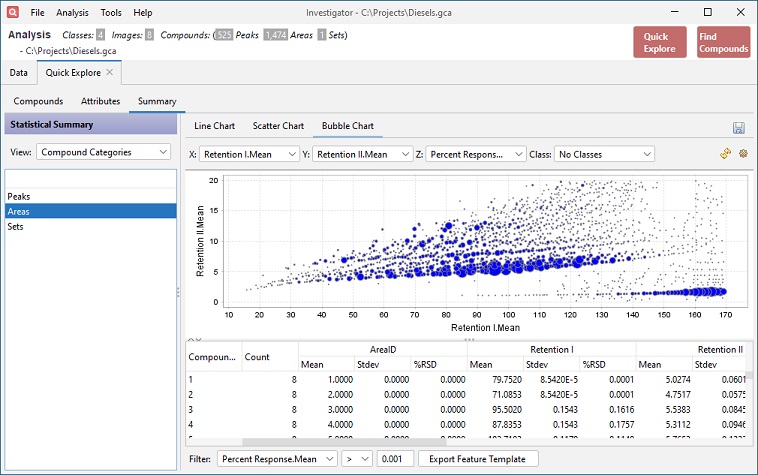Click the Investigator app logo icon
Image resolution: width=758 pixels, height=475 pixels.
point(13,12)
